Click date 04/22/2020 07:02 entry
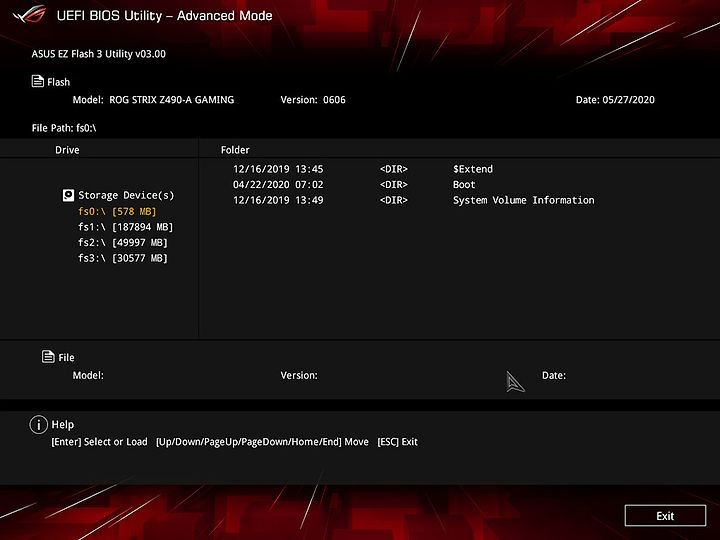The width and height of the screenshot is (720, 540). click(278, 185)
